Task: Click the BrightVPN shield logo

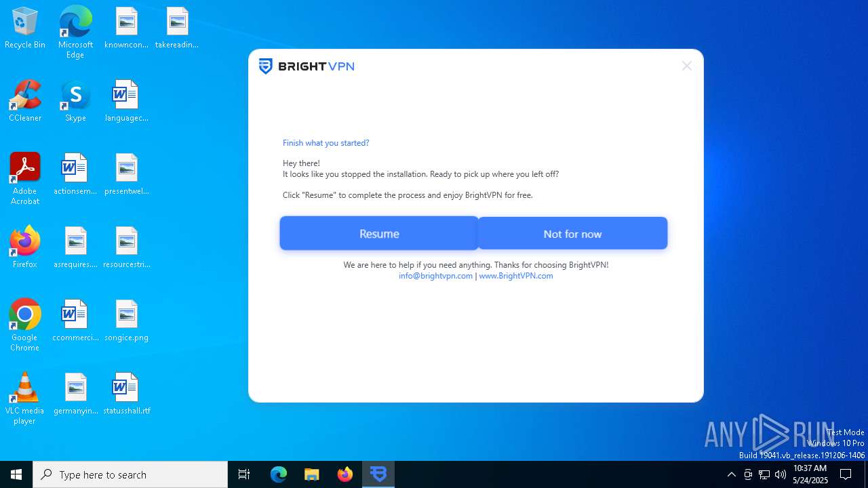Action: 266,66
